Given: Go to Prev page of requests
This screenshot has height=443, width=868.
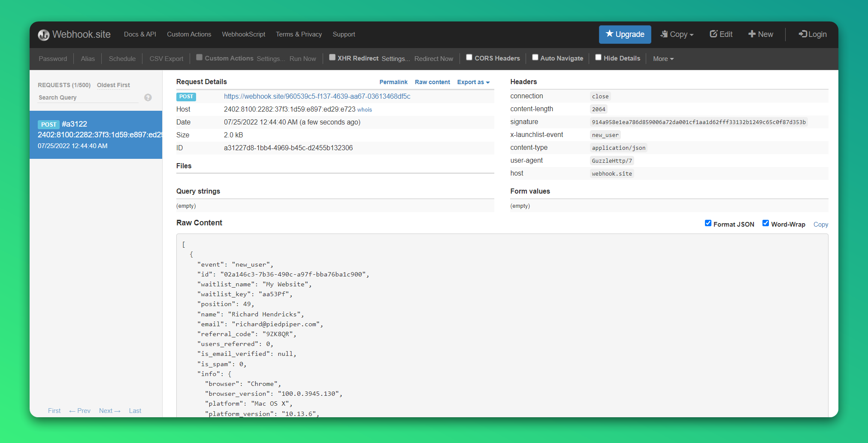Looking at the screenshot, I should point(80,411).
